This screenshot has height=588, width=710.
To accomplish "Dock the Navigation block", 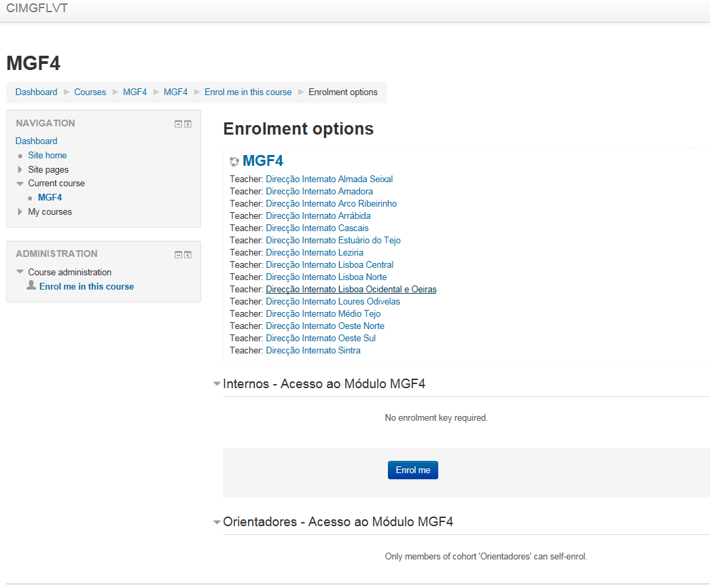I will pyautogui.click(x=188, y=124).
